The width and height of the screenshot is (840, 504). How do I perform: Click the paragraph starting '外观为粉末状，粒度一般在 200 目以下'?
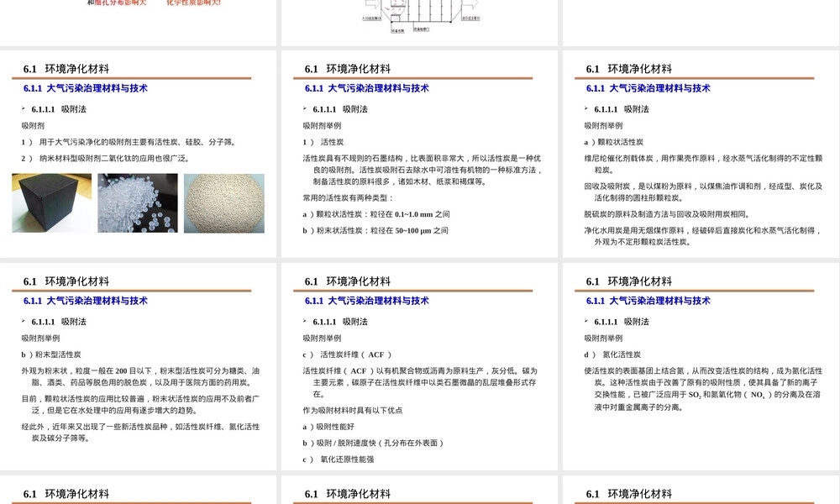tap(140, 376)
